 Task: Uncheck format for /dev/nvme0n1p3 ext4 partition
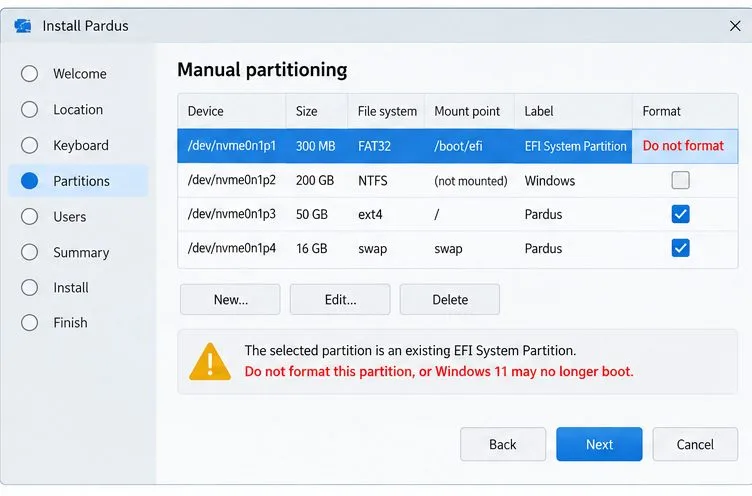(680, 214)
